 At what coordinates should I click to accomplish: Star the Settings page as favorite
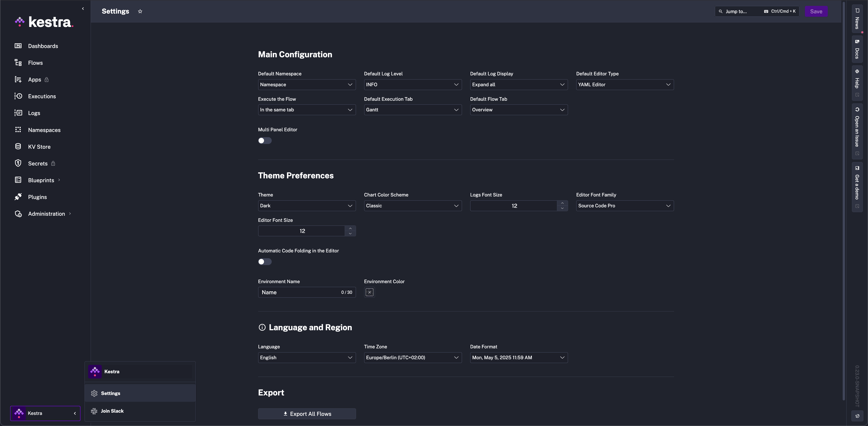pyautogui.click(x=140, y=11)
